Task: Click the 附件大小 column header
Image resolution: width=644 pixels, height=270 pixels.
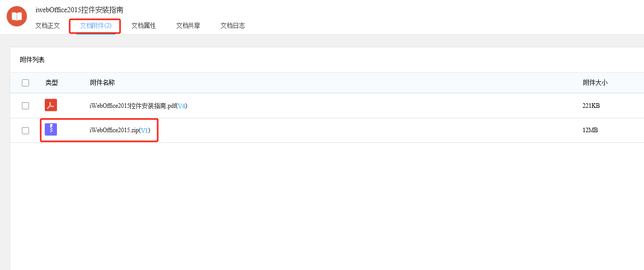Action: click(x=595, y=82)
